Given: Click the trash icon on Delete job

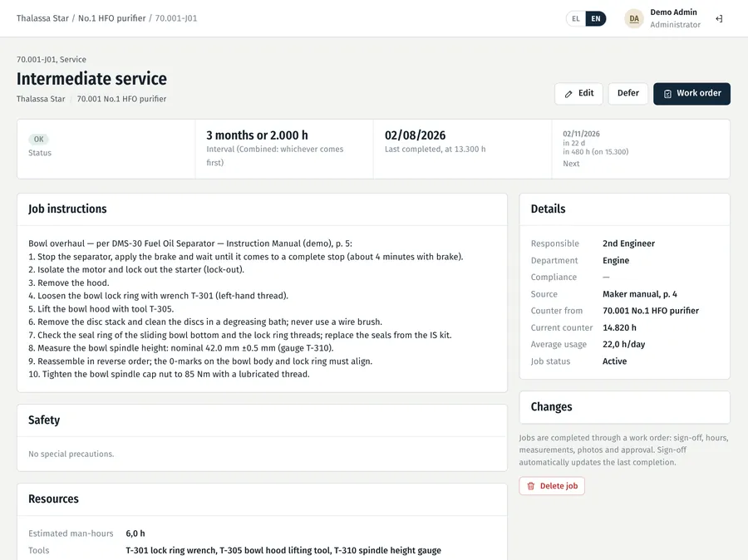Looking at the screenshot, I should coord(530,486).
